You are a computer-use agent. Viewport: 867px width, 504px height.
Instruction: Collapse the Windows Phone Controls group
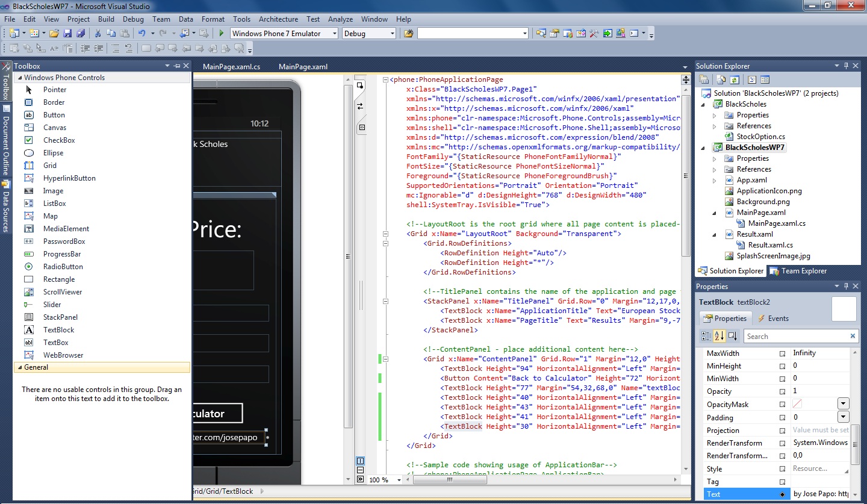pyautogui.click(x=19, y=78)
